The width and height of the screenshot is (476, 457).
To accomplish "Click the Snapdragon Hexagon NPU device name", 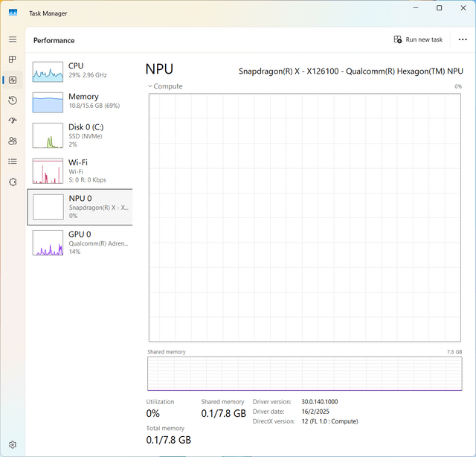I will tap(350, 71).
